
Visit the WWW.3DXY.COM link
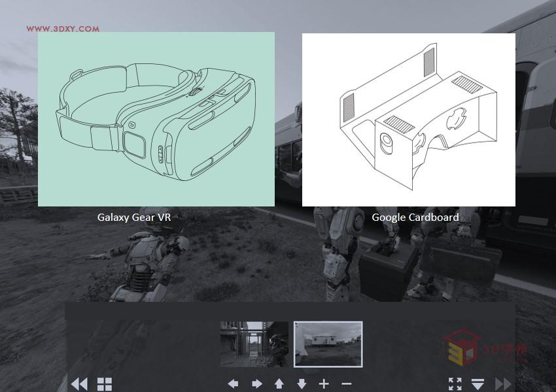[x=63, y=29]
